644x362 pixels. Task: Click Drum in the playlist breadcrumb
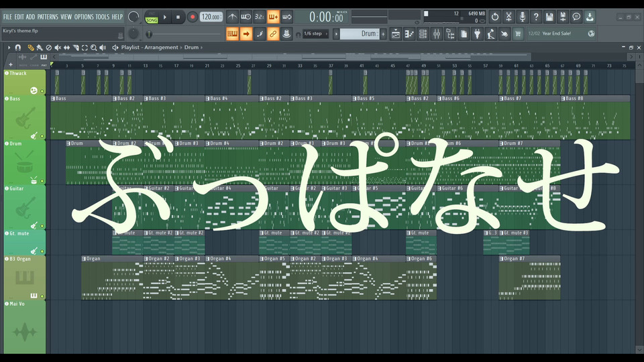coord(191,48)
